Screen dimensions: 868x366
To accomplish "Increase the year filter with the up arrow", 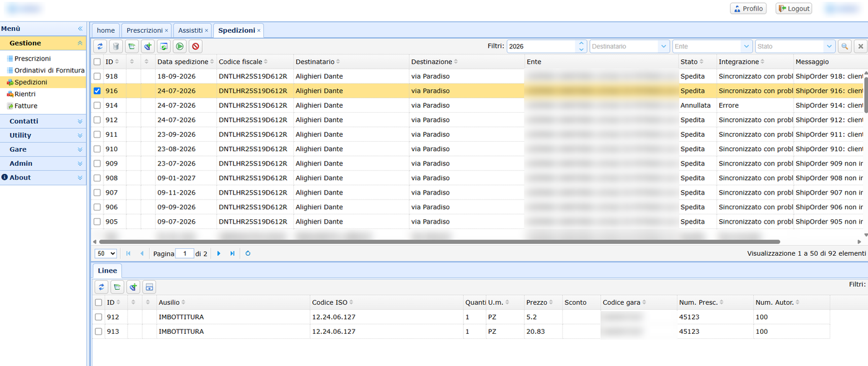I will click(581, 43).
